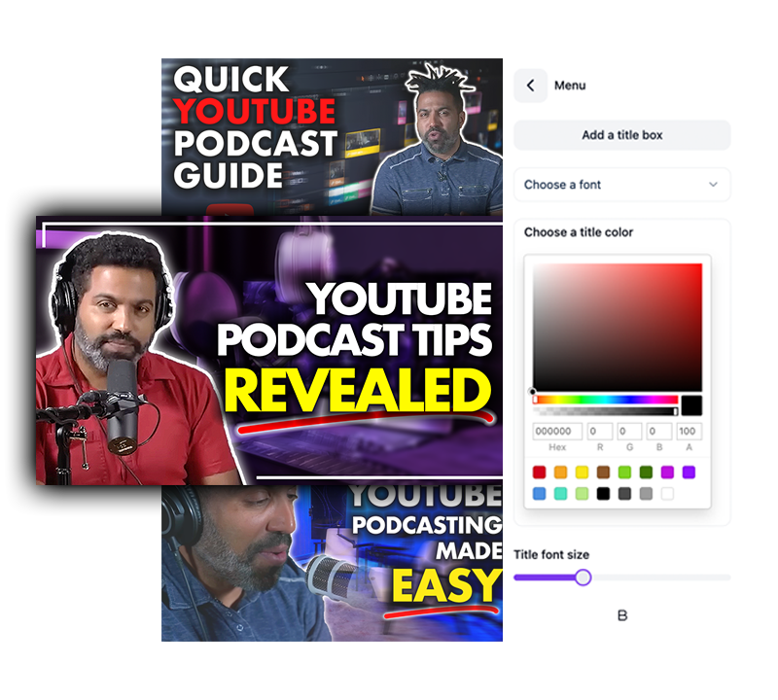Open the Choose a font dropdown
This screenshot has height=700, width=778.
621,185
